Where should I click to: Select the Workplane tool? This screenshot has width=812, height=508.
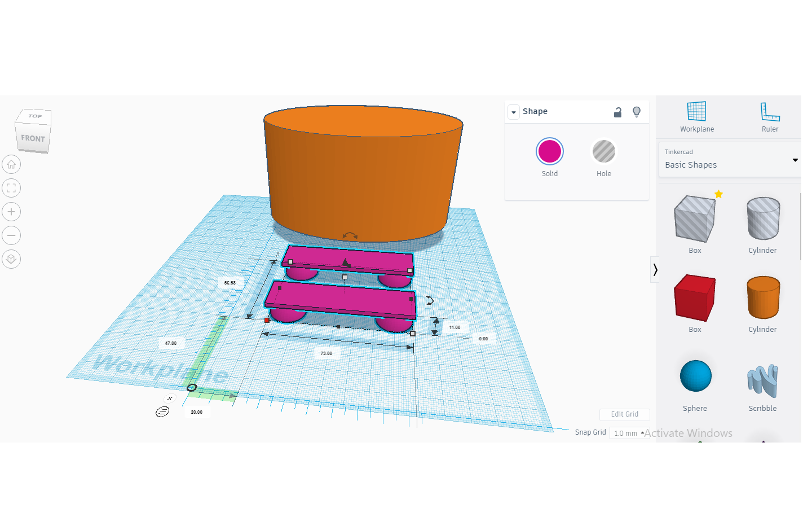696,117
